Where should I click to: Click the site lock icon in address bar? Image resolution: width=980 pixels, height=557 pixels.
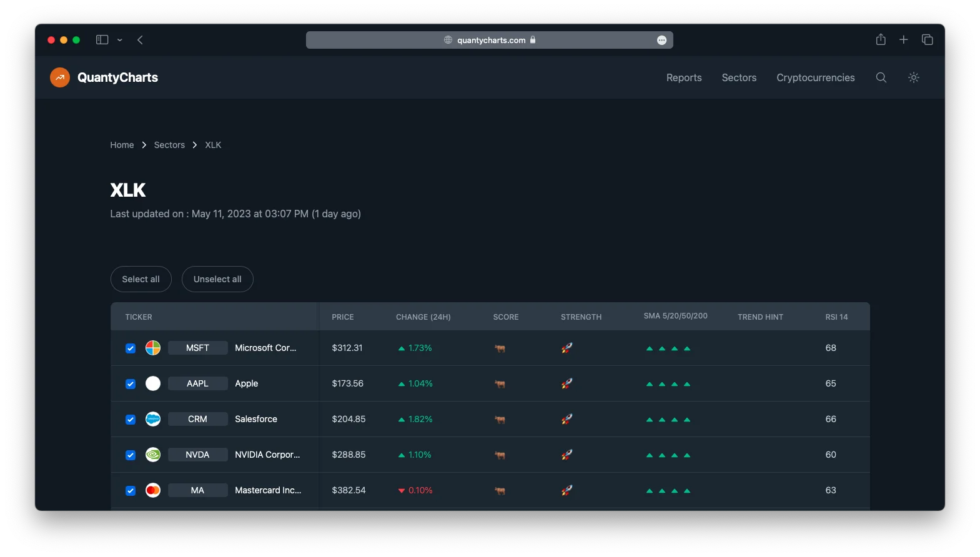pyautogui.click(x=533, y=39)
